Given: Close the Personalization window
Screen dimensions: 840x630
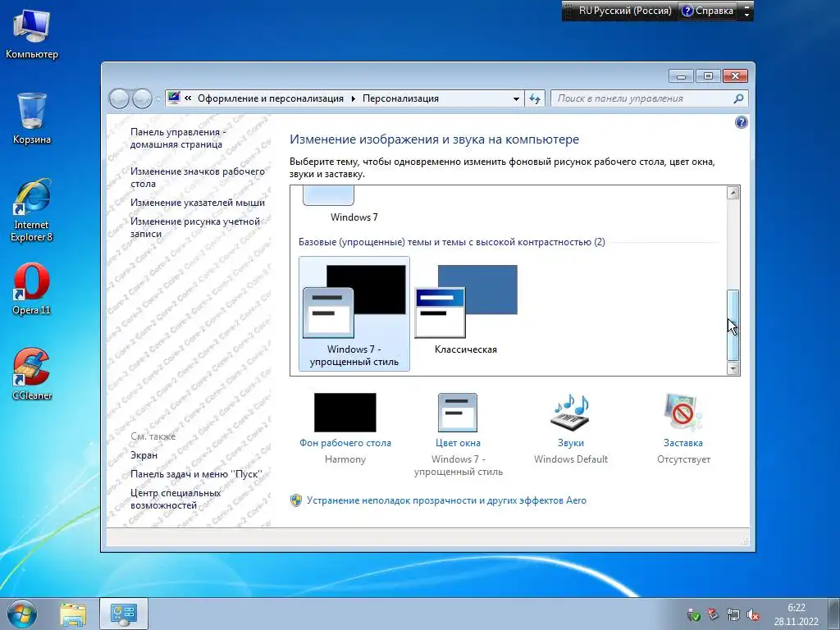Looking at the screenshot, I should click(735, 76).
